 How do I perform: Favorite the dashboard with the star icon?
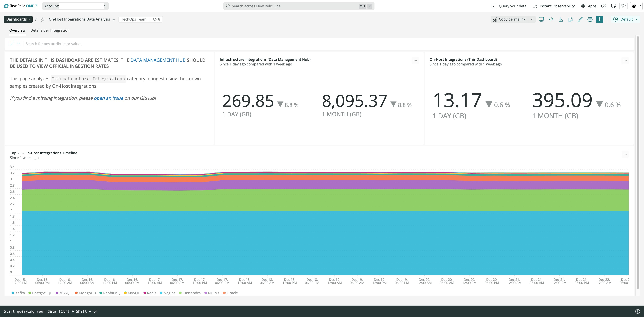[x=43, y=20]
